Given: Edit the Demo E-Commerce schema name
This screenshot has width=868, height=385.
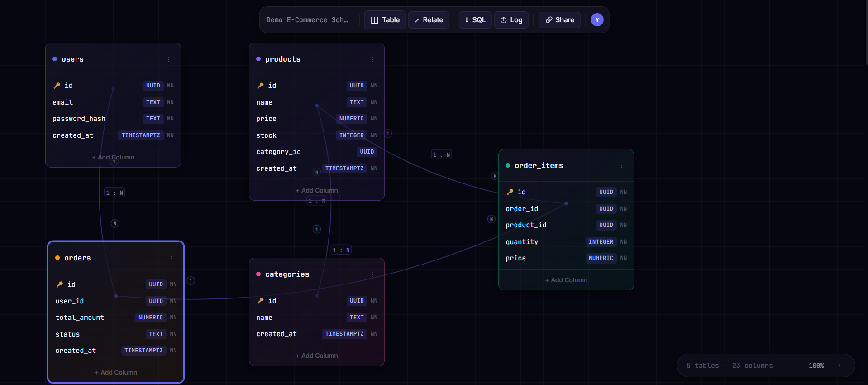Looking at the screenshot, I should pyautogui.click(x=307, y=20).
